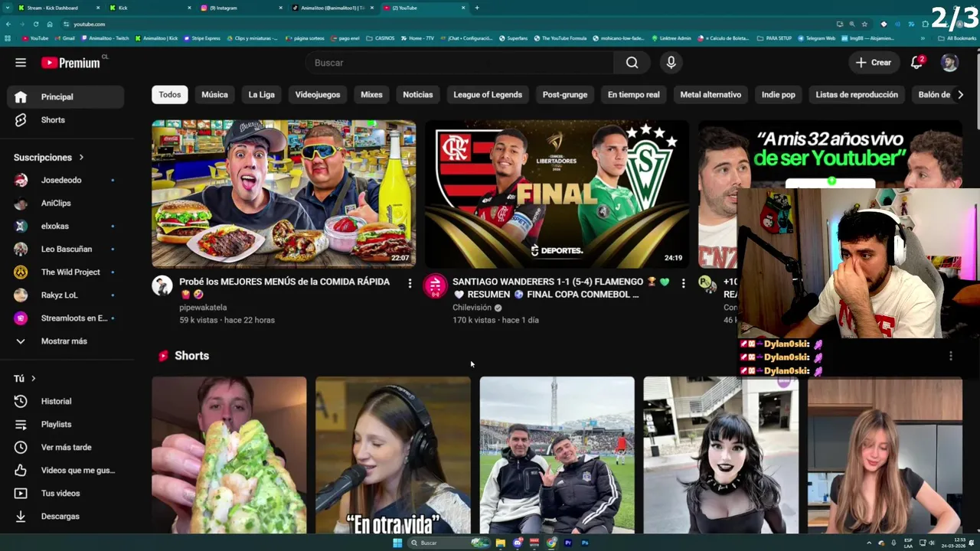This screenshot has width=980, height=551.
Task: Open the YouTube hamburger guide menu
Action: [x=21, y=63]
